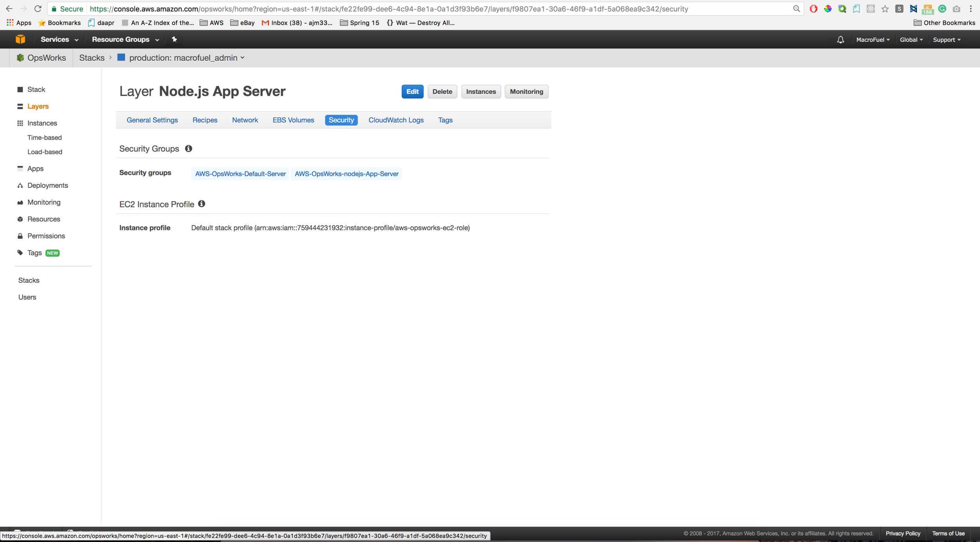Screen dimensions: 980x542
Task: Click the Delete layer button
Action: [442, 91]
